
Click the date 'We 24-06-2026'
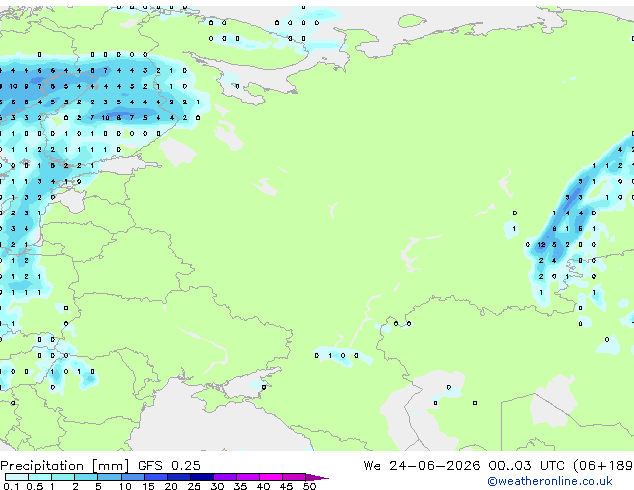[422, 466]
